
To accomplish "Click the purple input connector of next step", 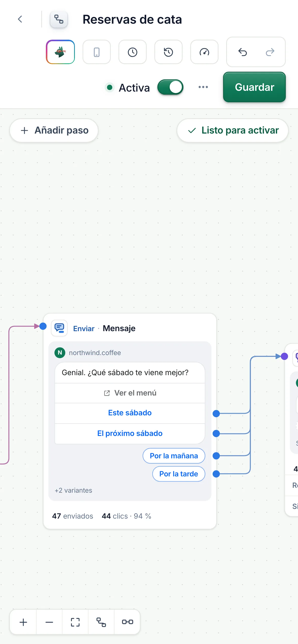I will pyautogui.click(x=285, y=356).
